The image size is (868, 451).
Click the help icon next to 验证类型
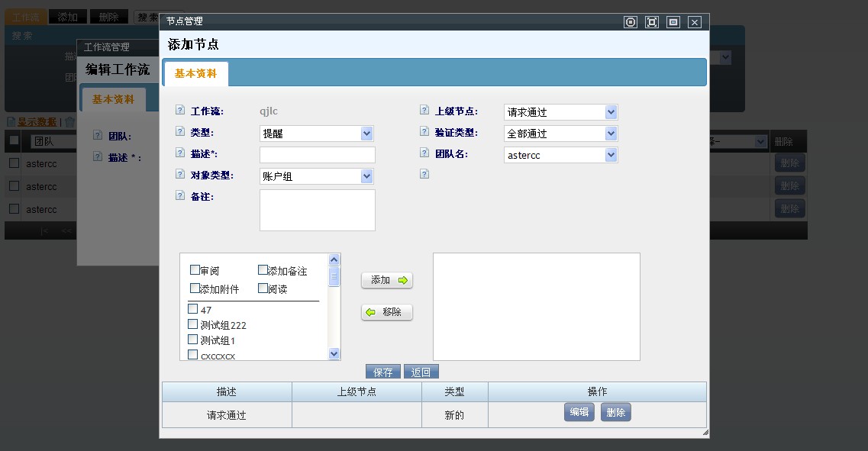click(x=424, y=132)
